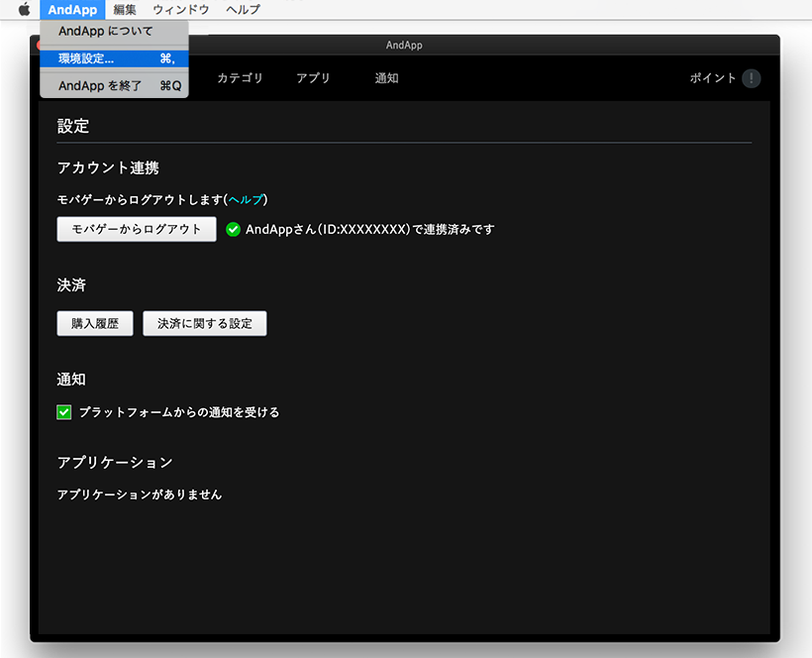Image resolution: width=812 pixels, height=658 pixels.
Task: Select AndApp を終了 menu entry
Action: click(115, 85)
